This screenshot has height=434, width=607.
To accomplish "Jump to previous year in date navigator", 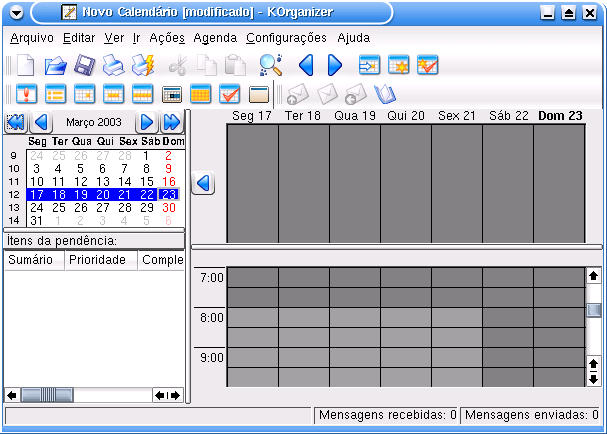I will (x=15, y=122).
